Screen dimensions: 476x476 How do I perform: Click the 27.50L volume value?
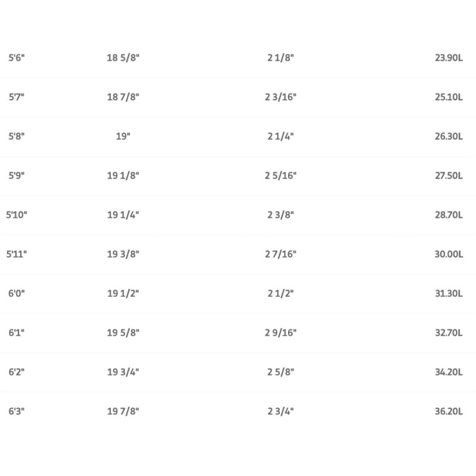(449, 176)
